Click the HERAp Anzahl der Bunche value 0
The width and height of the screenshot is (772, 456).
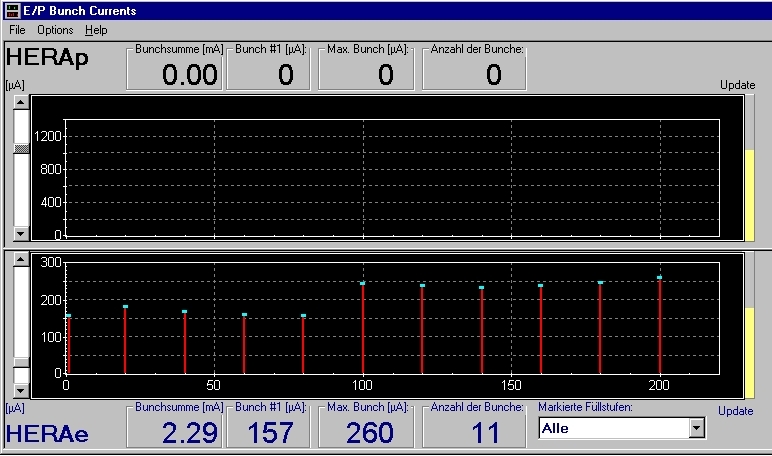point(494,75)
